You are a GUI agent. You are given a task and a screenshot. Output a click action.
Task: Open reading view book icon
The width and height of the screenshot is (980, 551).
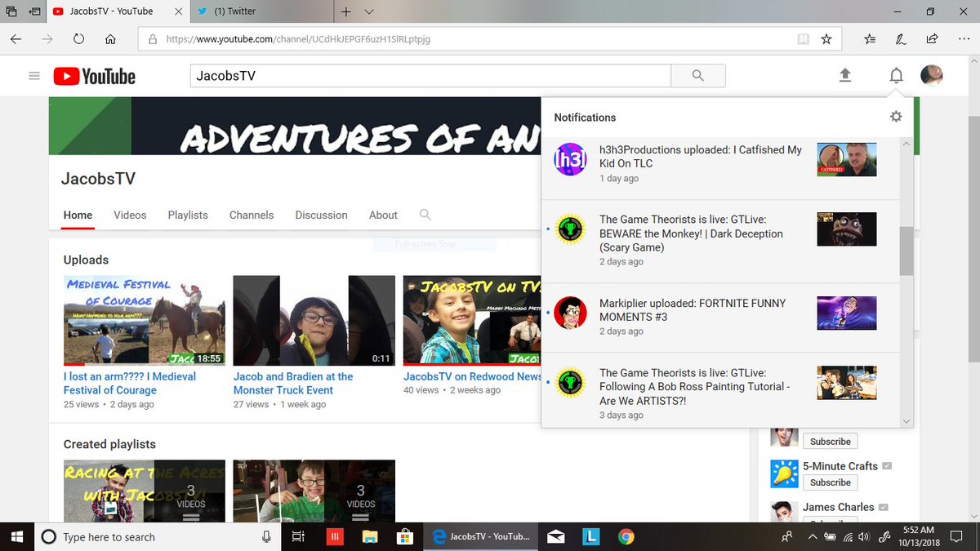(804, 38)
